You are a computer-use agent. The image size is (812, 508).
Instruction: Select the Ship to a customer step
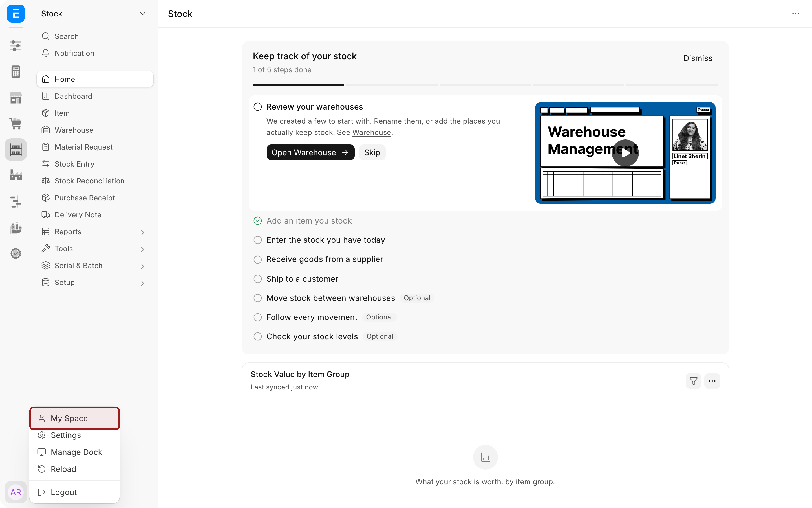tap(302, 279)
